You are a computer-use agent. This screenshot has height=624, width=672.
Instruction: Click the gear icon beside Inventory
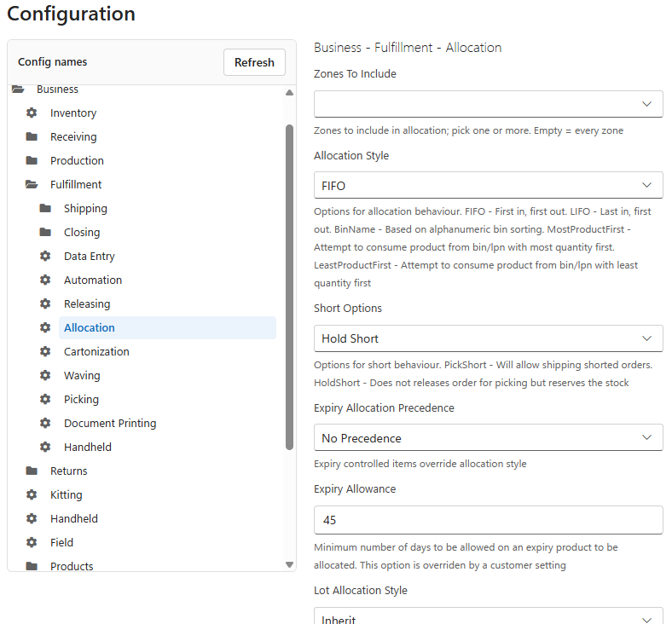click(x=32, y=113)
